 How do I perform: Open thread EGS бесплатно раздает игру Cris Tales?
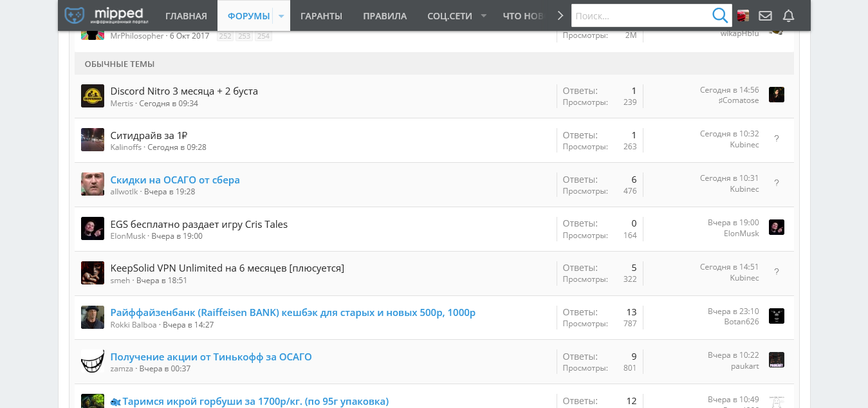[x=199, y=224]
